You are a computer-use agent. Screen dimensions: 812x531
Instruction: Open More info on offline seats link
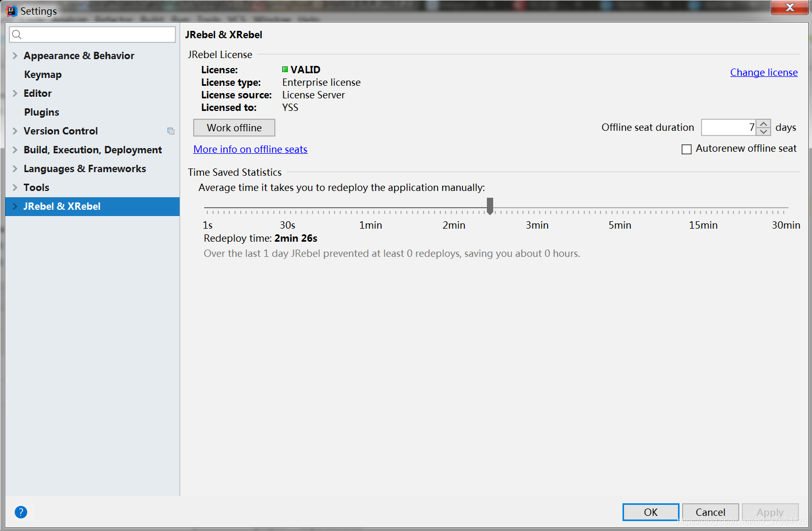tap(250, 149)
